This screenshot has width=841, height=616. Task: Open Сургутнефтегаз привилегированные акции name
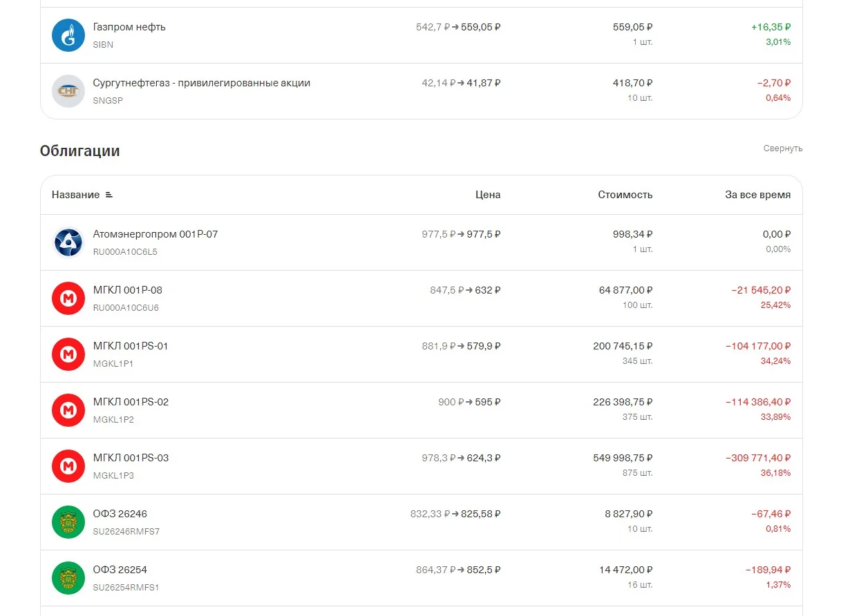click(202, 83)
